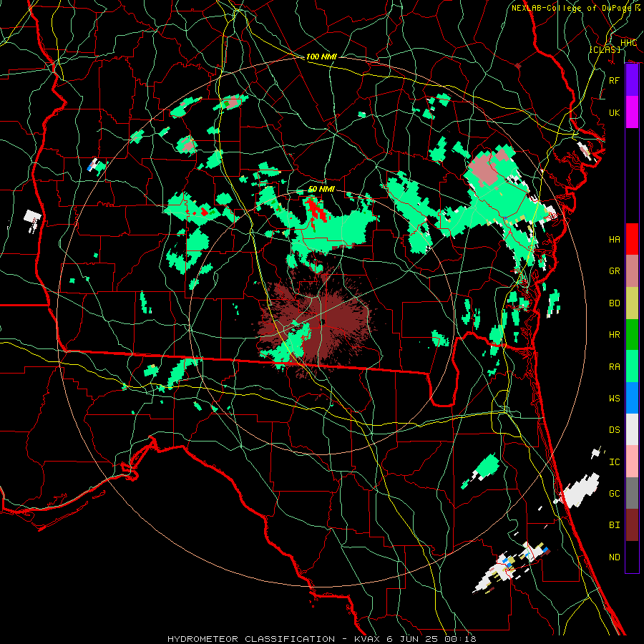Click the [CLAS] units label
The height and width of the screenshot is (644, 644).
pyautogui.click(x=605, y=49)
